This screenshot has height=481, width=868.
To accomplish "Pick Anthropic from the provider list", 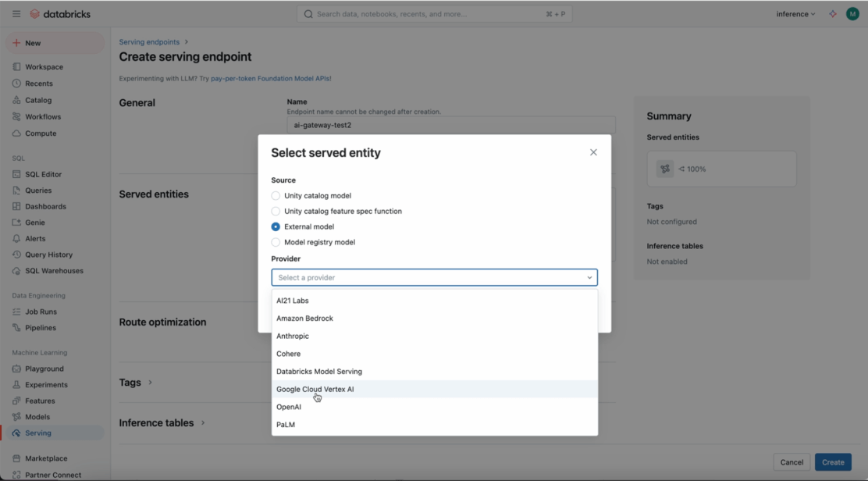I will (293, 336).
